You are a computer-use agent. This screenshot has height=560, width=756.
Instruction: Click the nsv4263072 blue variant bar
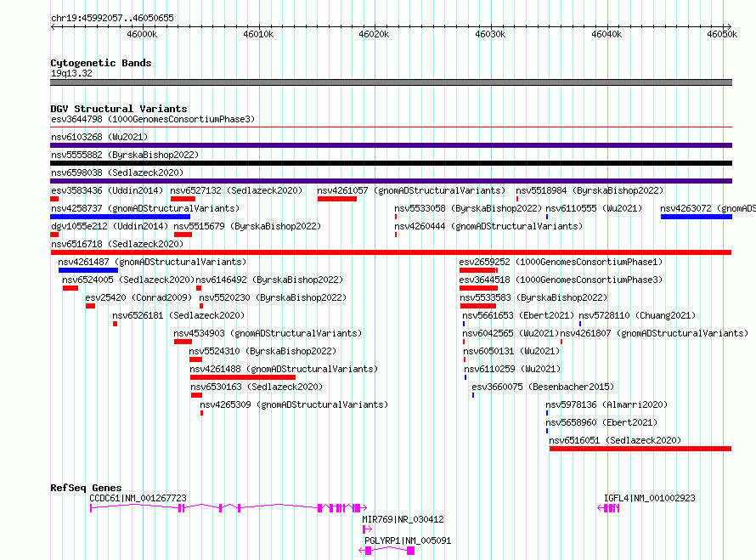click(x=697, y=217)
